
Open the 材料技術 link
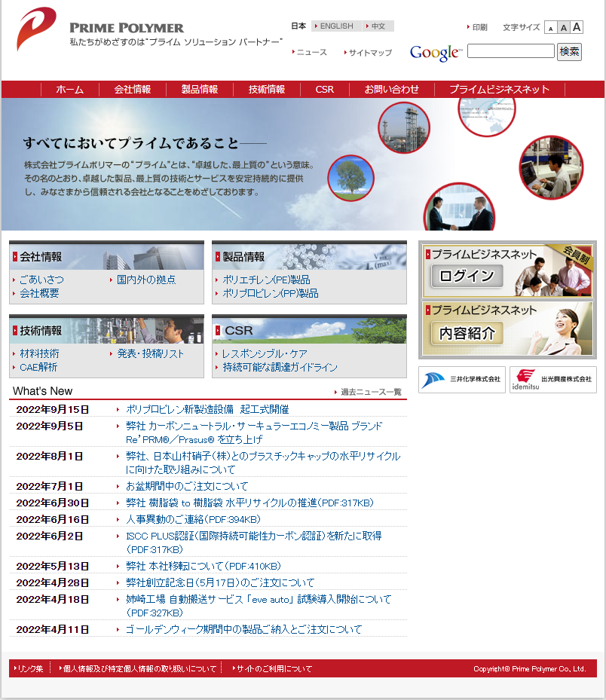tap(39, 353)
